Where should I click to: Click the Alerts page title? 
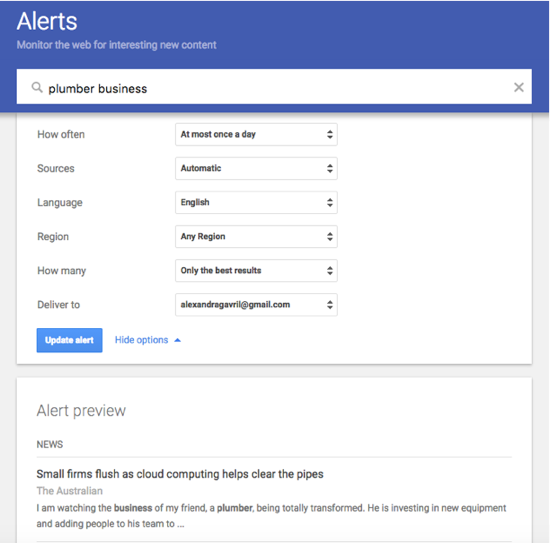click(x=47, y=21)
